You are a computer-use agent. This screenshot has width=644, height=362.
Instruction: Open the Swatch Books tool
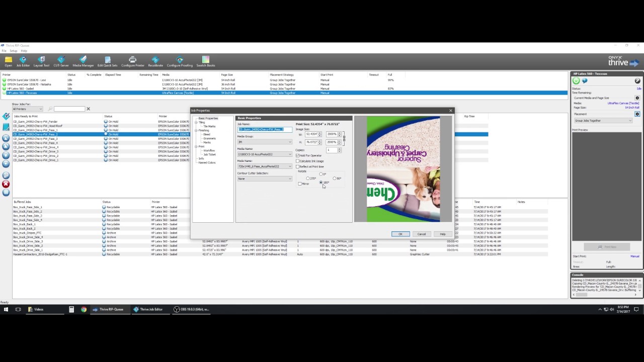tap(205, 61)
